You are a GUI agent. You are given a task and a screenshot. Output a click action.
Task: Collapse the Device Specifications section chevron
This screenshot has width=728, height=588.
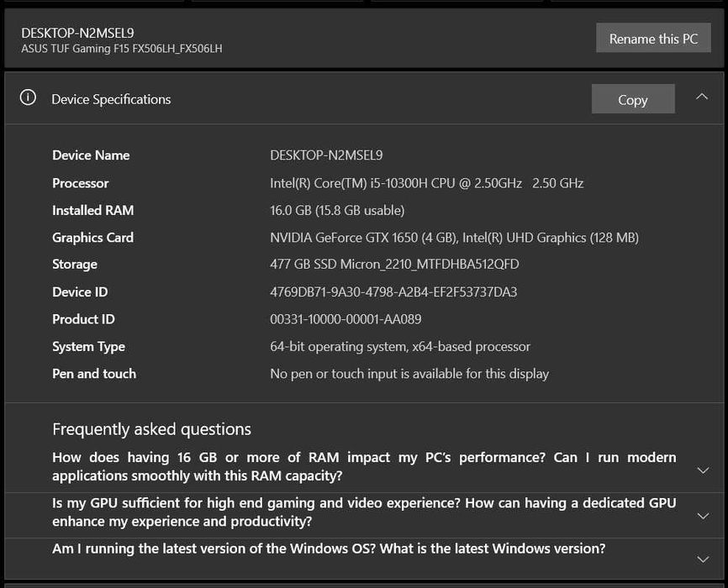pyautogui.click(x=702, y=97)
